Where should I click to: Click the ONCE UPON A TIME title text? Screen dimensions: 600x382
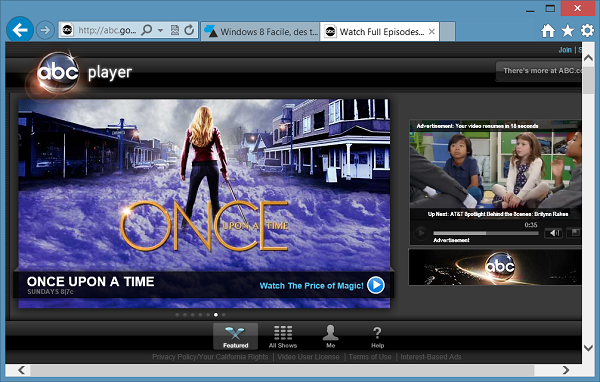90,282
